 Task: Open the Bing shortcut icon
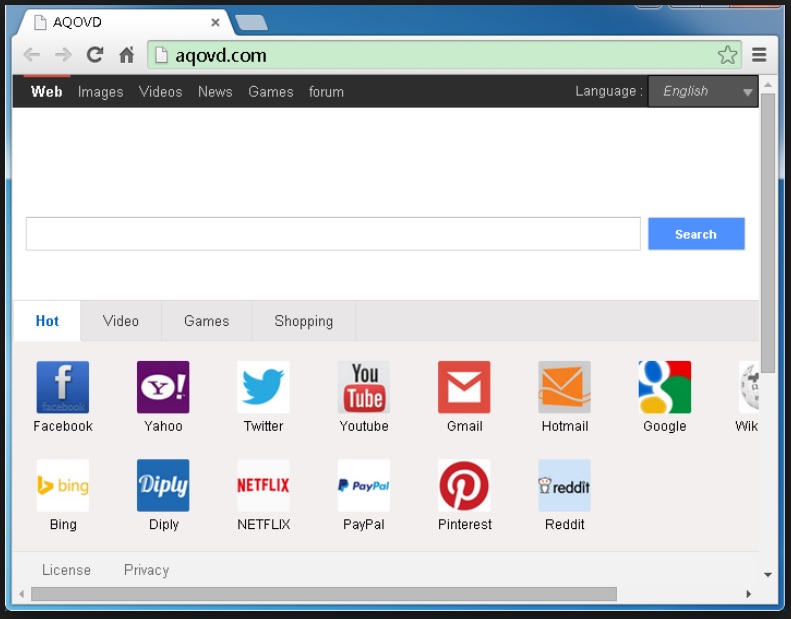63,485
